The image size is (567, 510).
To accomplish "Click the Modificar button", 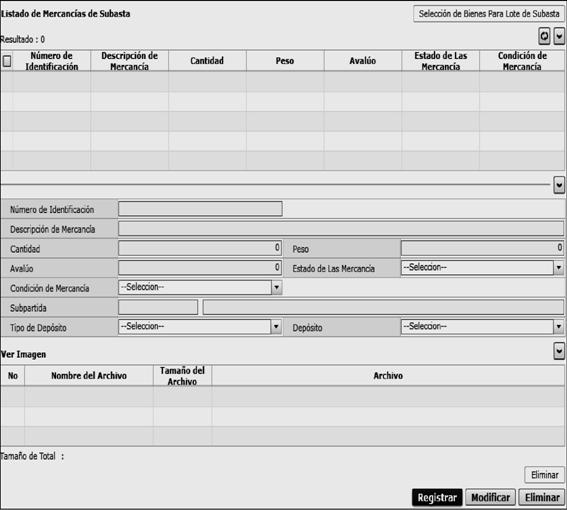I will (x=490, y=498).
